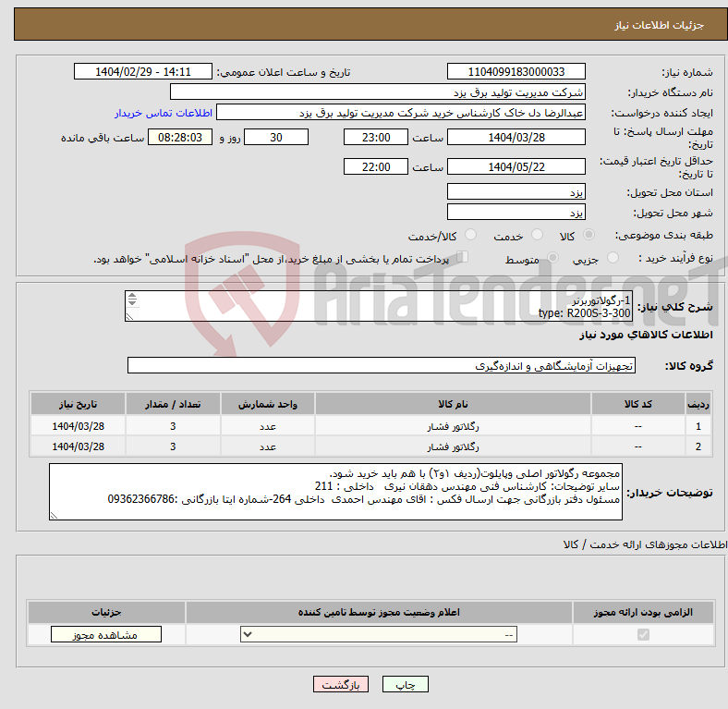728x709 pixels.
Task: Click the 23:00 deadline time field
Action: [x=376, y=138]
